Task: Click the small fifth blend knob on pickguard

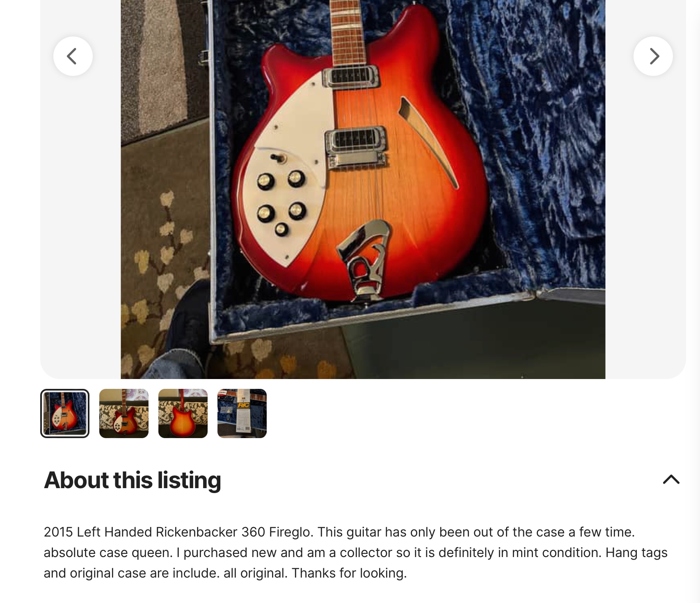Action: [281, 229]
